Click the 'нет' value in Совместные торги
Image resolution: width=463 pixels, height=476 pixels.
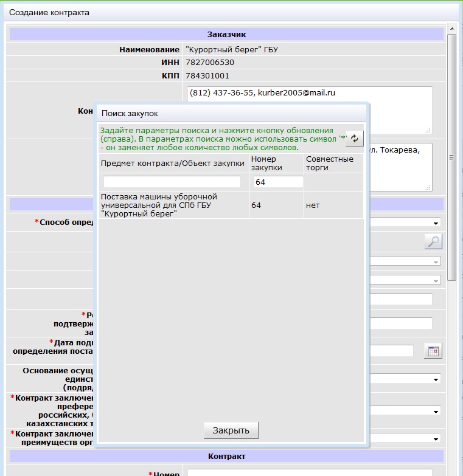(313, 205)
